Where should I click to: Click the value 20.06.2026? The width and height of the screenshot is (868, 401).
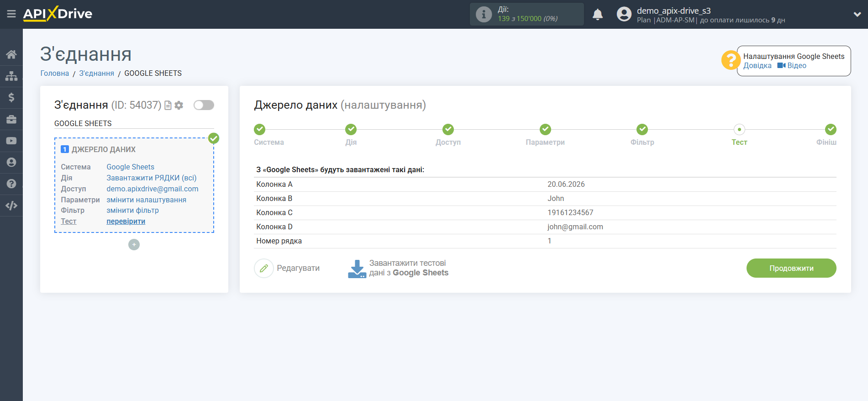tap(566, 185)
